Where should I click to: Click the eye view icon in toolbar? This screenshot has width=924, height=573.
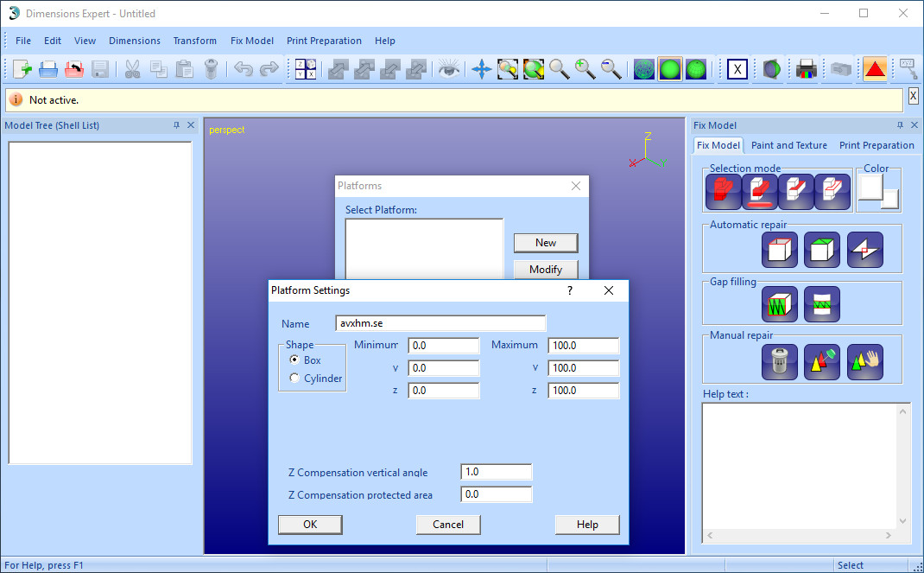click(x=448, y=69)
